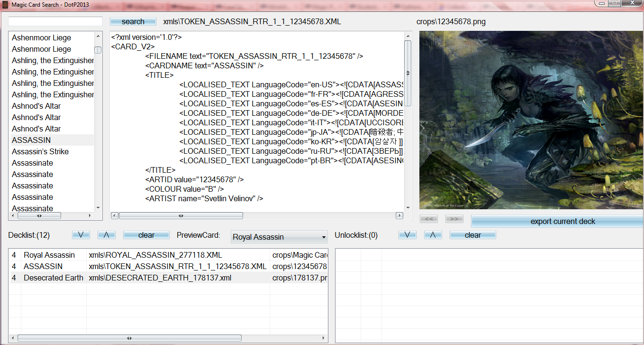644x345 pixels.
Task: Click xmls\DESECRATED_EARTH_178137.xml cell
Action: tap(160, 278)
